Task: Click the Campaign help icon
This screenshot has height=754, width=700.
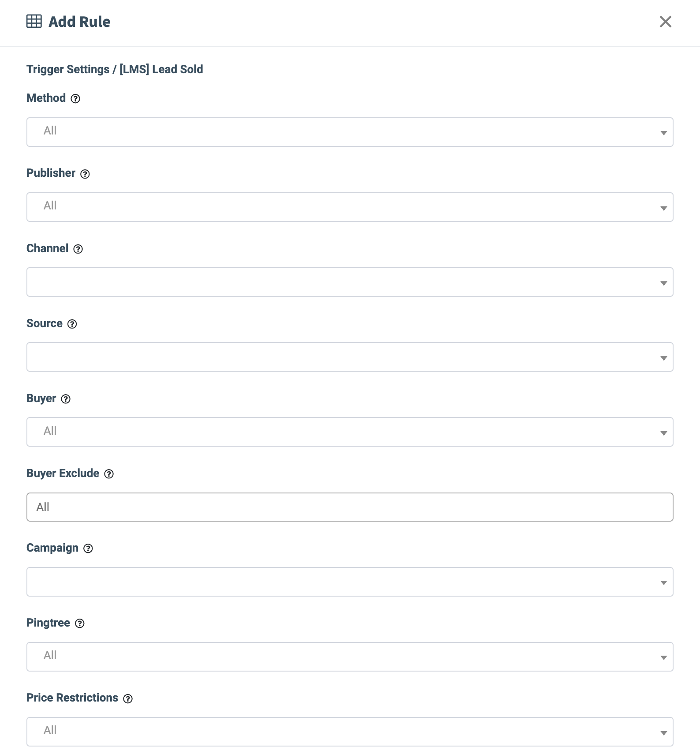Action: coord(88,549)
